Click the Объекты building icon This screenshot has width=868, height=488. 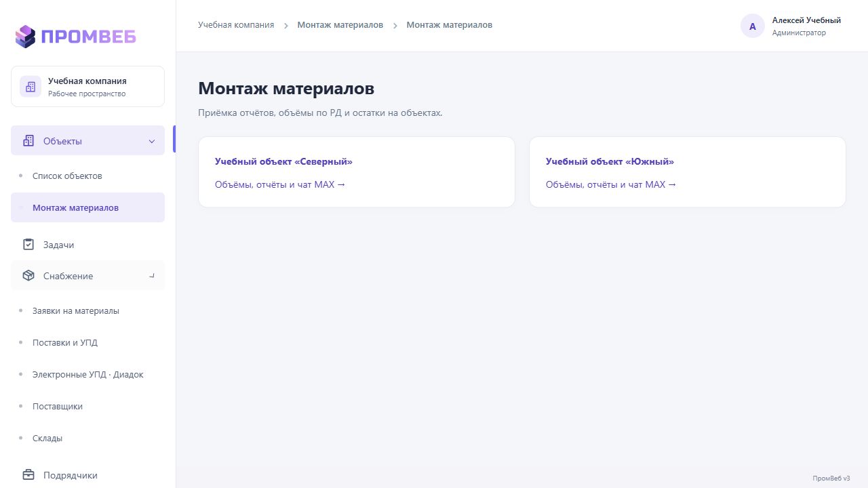(x=28, y=141)
